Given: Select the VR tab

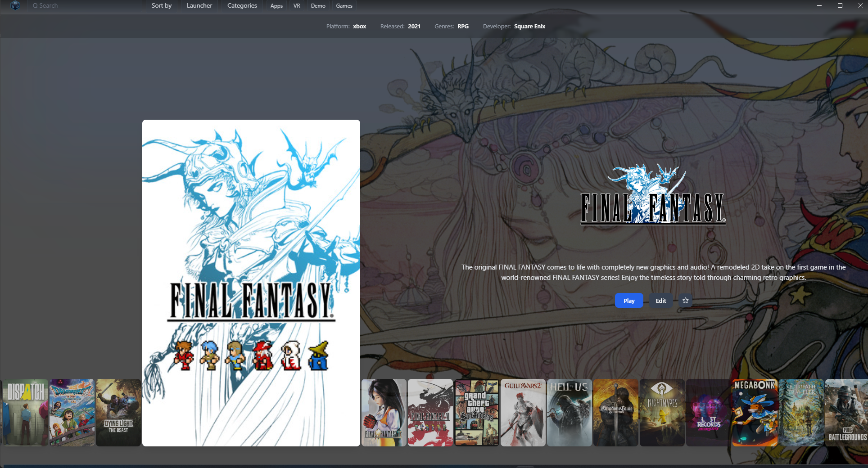Looking at the screenshot, I should [x=297, y=6].
